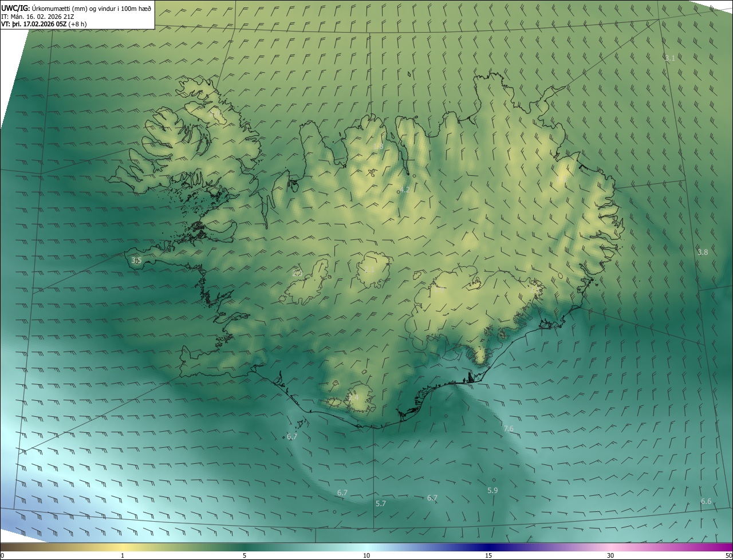The height and width of the screenshot is (560, 733).
Task: Click the 3.1 value label on the map
Action: 670,58
